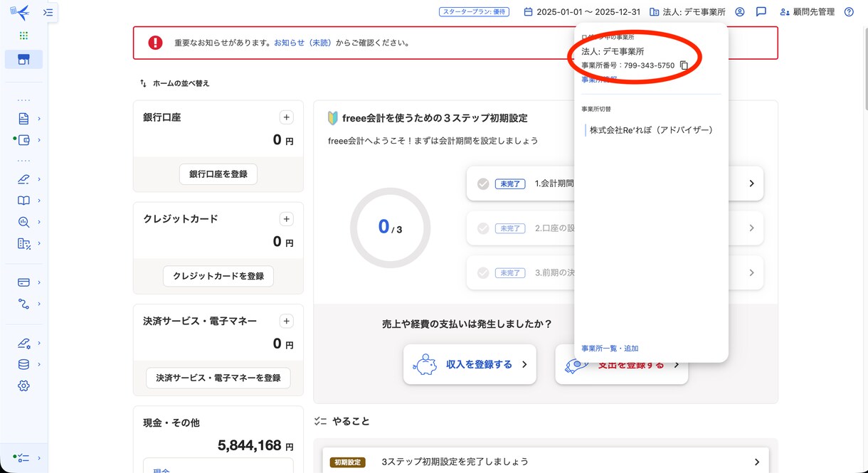Toggle the 法人: デモ事業所 header dropdown
Image resolution: width=868 pixels, height=473 pixels.
pyautogui.click(x=687, y=12)
